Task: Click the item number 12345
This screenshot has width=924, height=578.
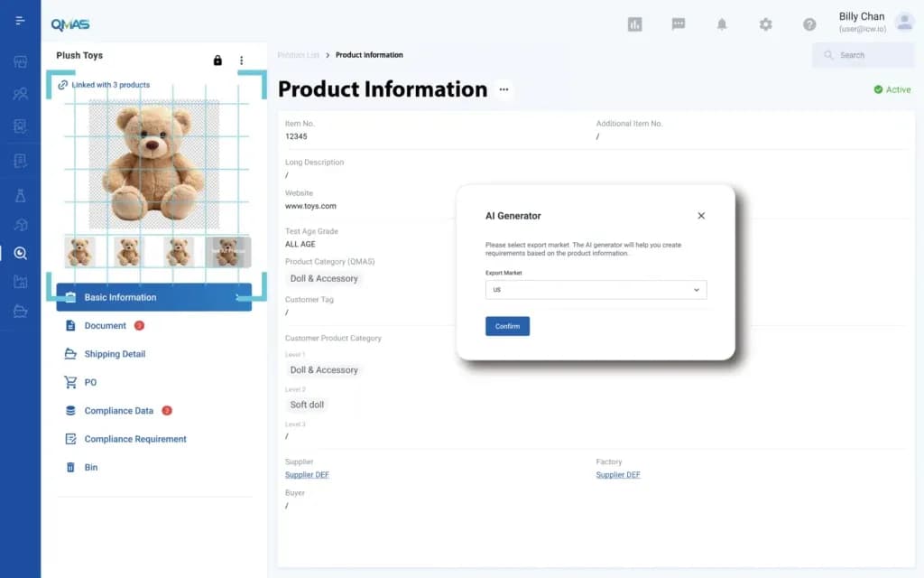Action: click(x=296, y=136)
